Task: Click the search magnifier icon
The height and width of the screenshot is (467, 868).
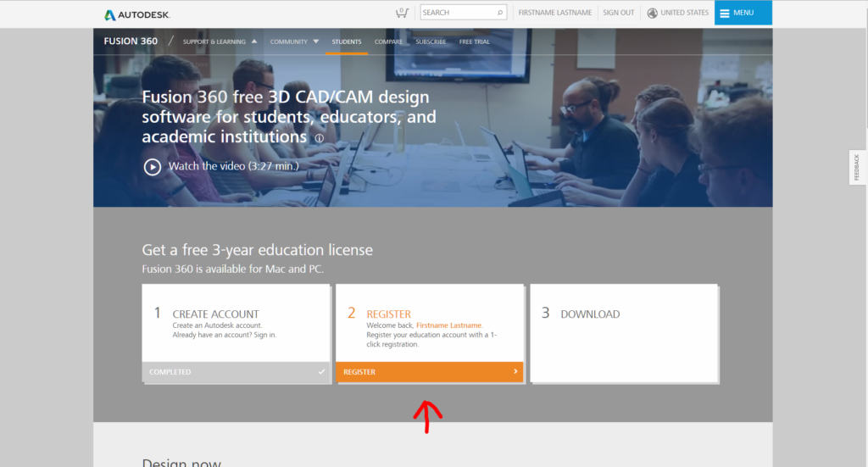Action: pos(500,13)
